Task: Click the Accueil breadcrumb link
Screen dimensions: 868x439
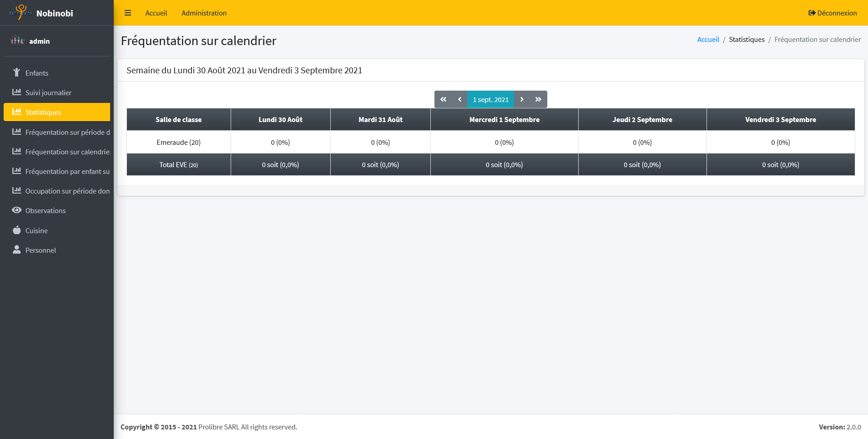Action: coord(708,40)
